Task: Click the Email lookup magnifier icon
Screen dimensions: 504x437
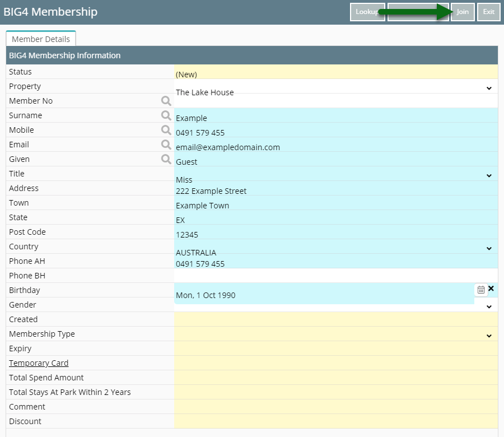Action: tap(166, 145)
